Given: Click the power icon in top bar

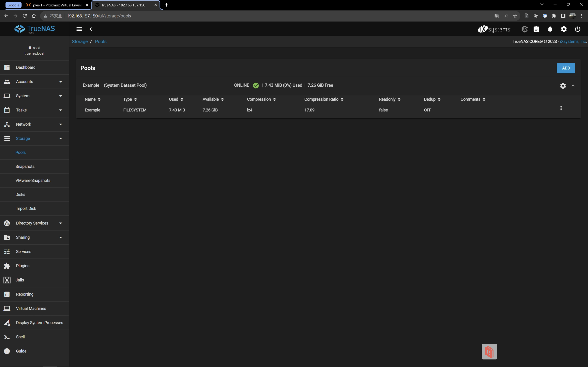Looking at the screenshot, I should (x=577, y=29).
